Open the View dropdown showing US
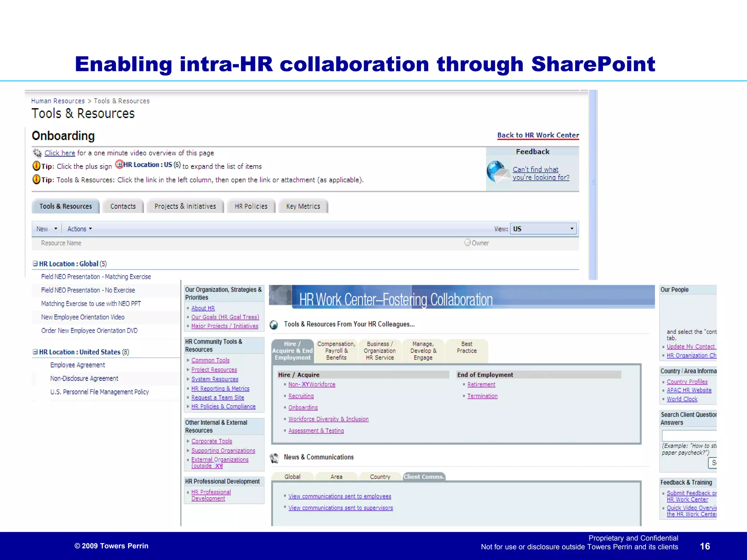 (x=543, y=229)
